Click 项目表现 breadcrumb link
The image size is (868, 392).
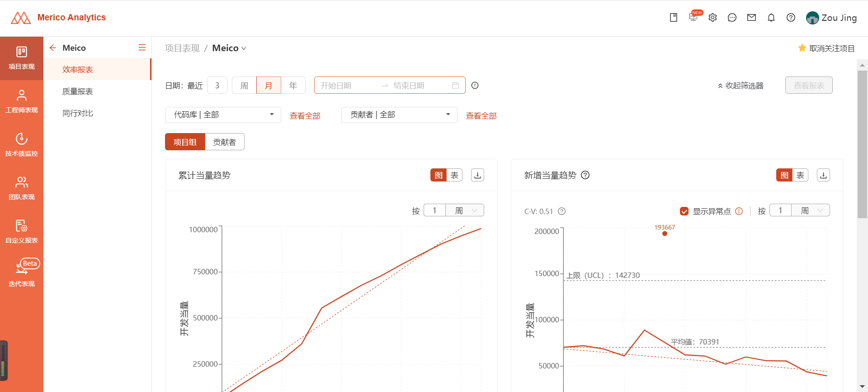[182, 48]
